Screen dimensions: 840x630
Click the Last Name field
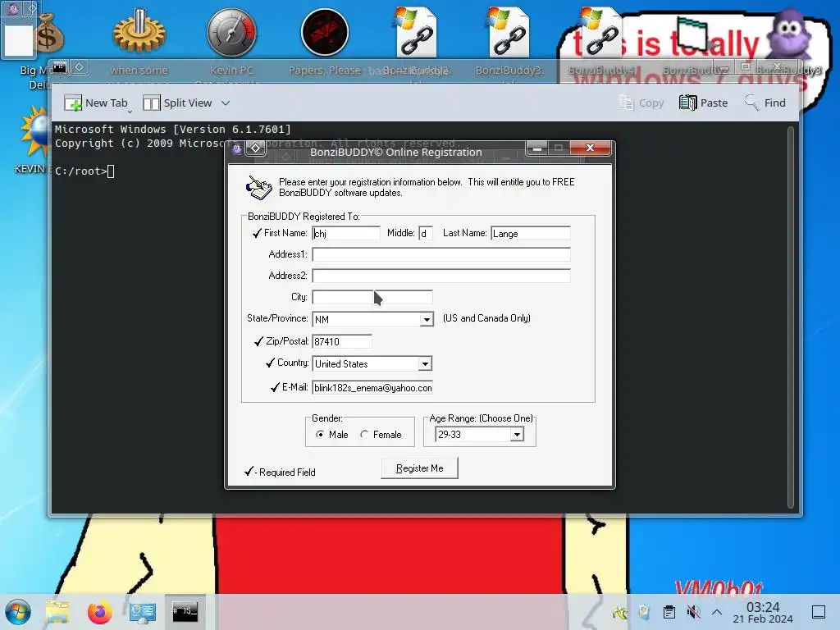tap(531, 233)
